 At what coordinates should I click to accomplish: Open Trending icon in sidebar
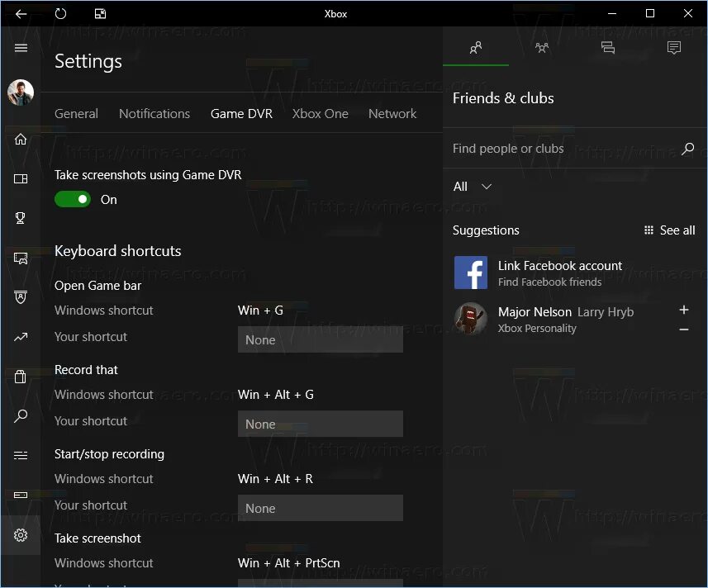point(21,337)
